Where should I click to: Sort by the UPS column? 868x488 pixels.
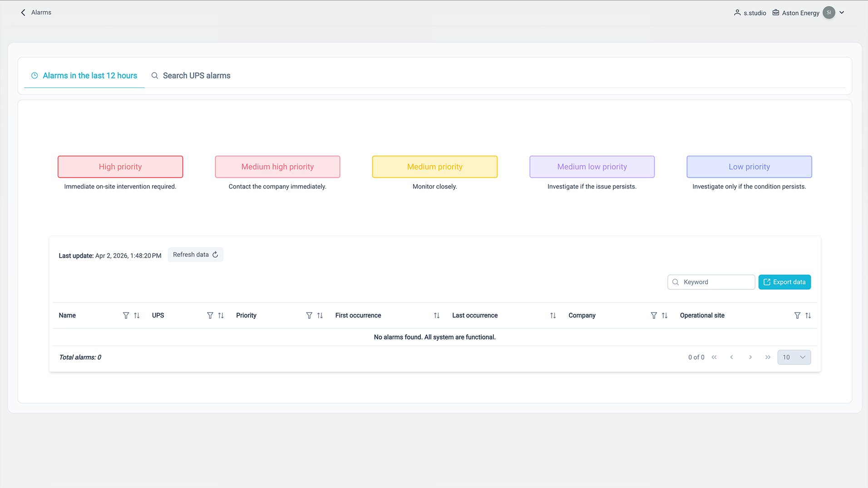click(x=221, y=316)
